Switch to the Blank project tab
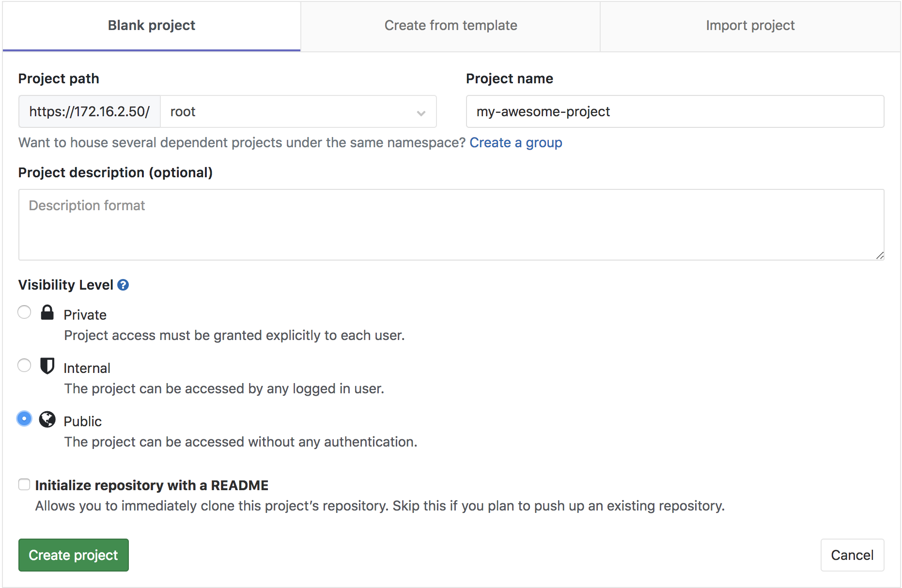The height and width of the screenshot is (588, 902). [x=152, y=26]
